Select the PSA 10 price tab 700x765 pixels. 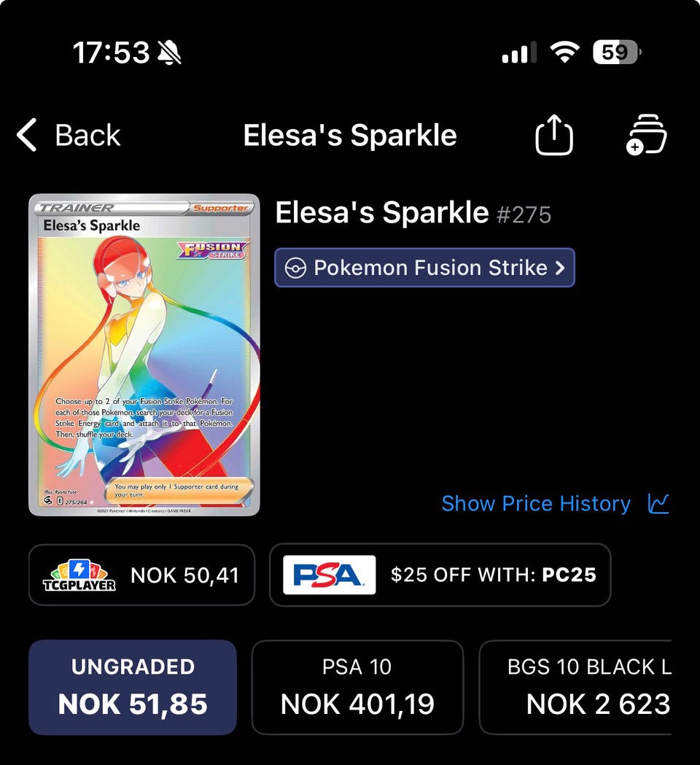pos(357,687)
